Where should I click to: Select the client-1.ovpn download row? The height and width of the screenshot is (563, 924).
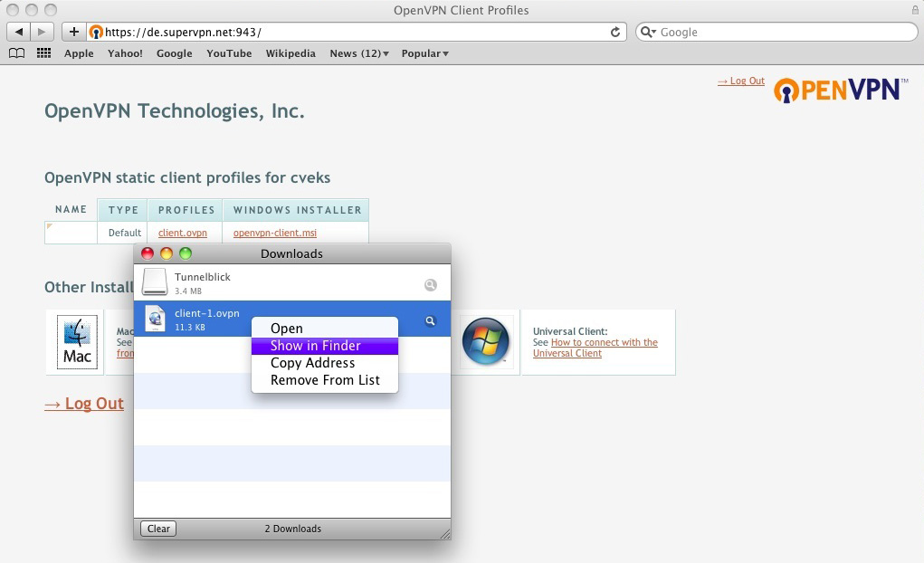[292, 319]
